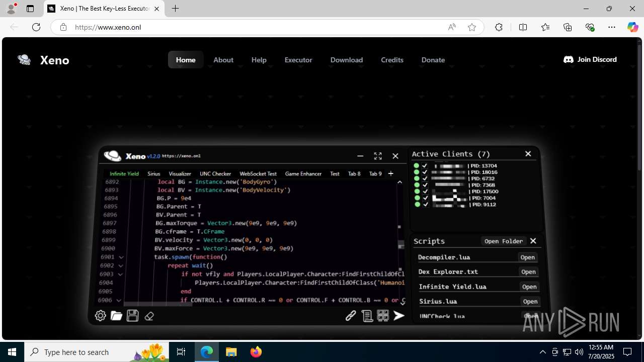The image size is (644, 362).
Task: Open a new browser tab
Action: (175, 9)
